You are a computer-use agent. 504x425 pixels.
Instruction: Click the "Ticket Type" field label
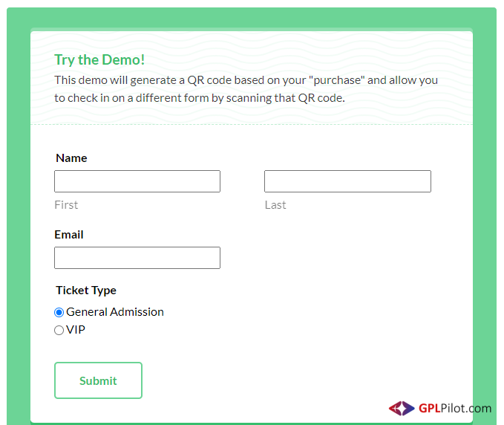click(86, 291)
